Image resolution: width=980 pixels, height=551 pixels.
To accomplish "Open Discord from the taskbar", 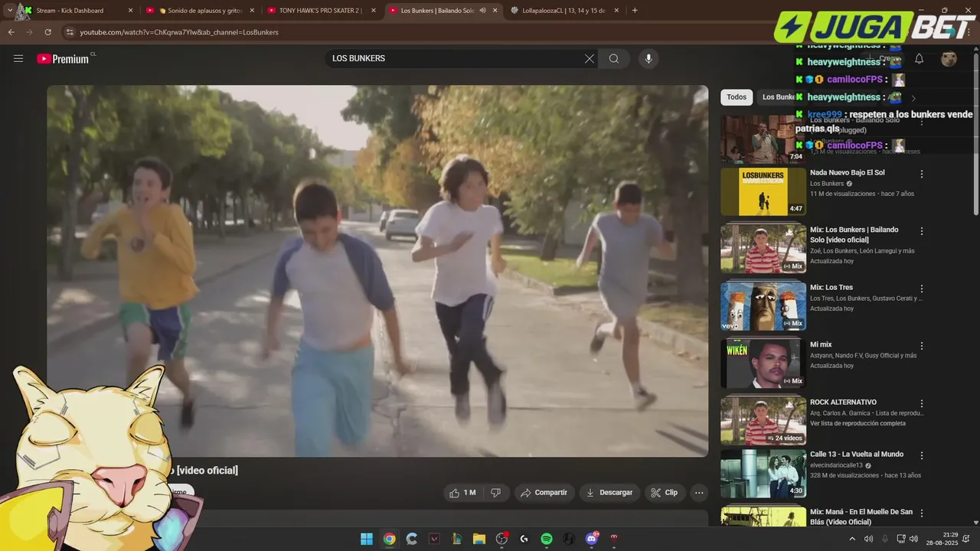I will tap(591, 539).
